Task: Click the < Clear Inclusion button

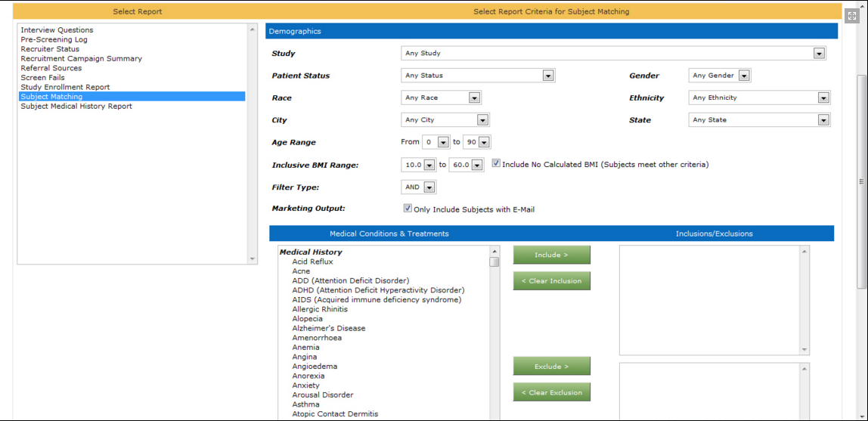Action: [x=551, y=280]
